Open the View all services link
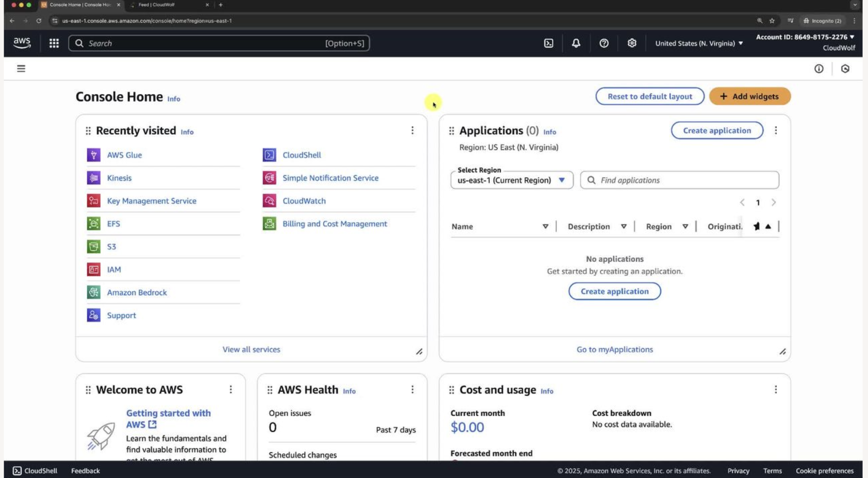 click(251, 349)
